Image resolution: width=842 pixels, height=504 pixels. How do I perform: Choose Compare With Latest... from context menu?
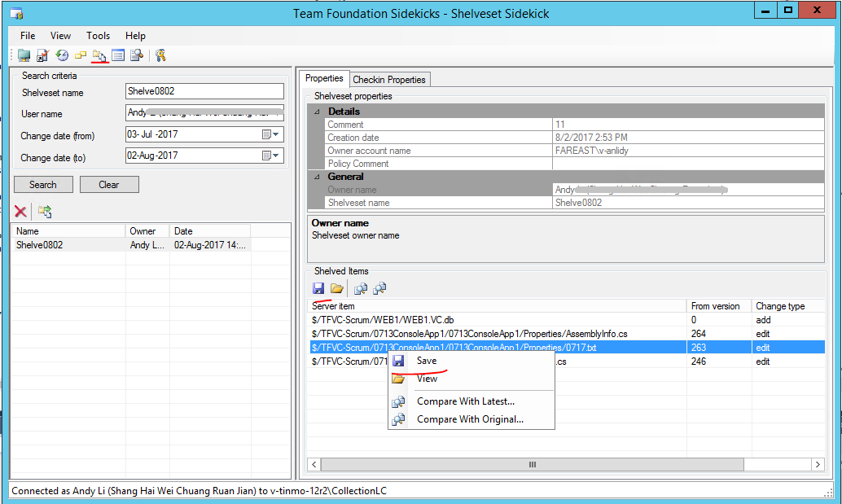click(471, 401)
